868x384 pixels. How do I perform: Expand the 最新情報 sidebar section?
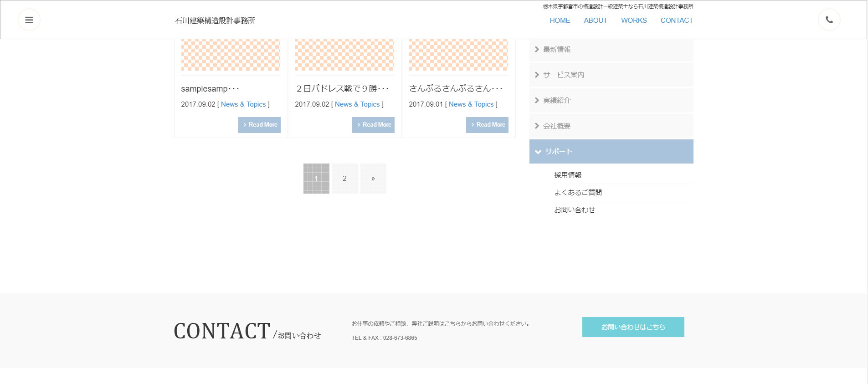[x=611, y=49]
